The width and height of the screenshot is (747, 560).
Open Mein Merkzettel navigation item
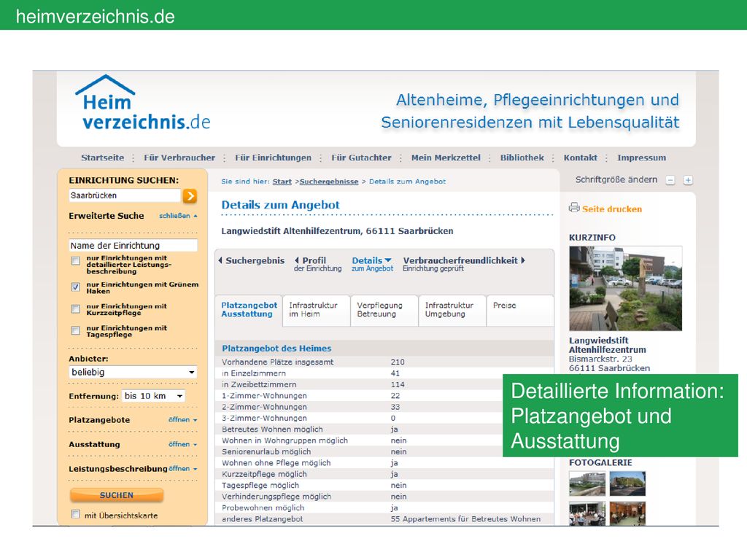(446, 157)
